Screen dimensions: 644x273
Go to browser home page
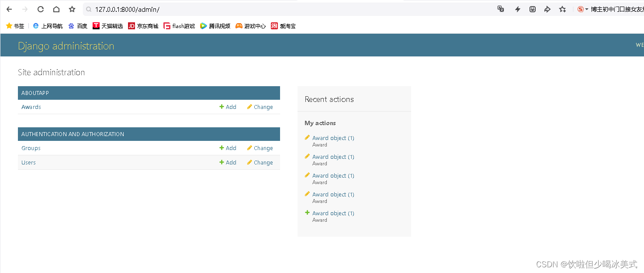[x=56, y=9]
